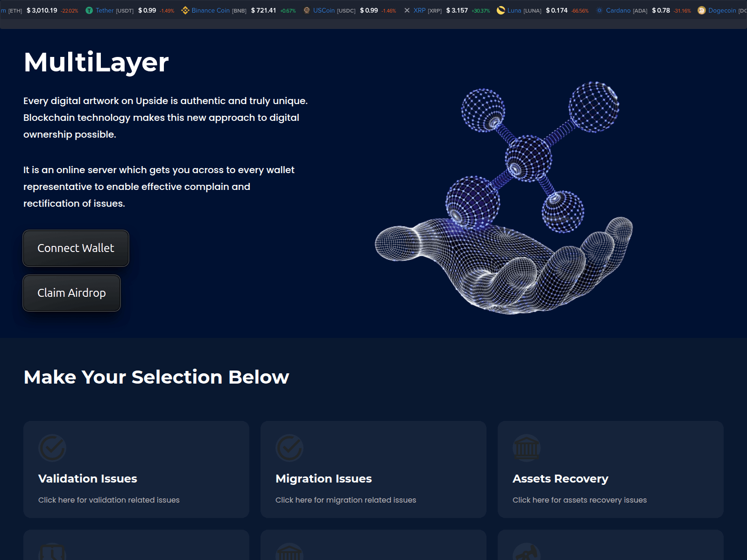Image resolution: width=747 pixels, height=560 pixels.
Task: Open the Assets Recovery card title
Action: coord(560,479)
